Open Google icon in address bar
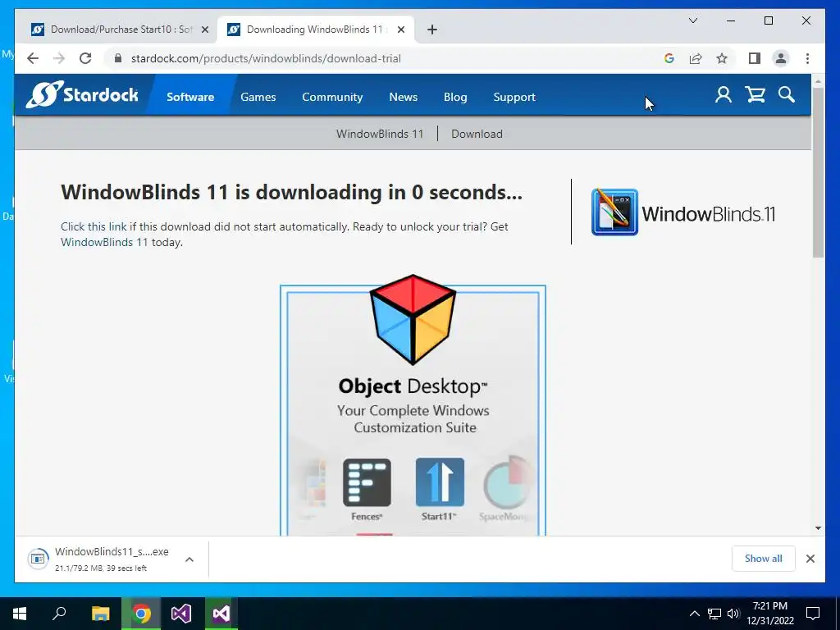840x630 pixels. 669,58
